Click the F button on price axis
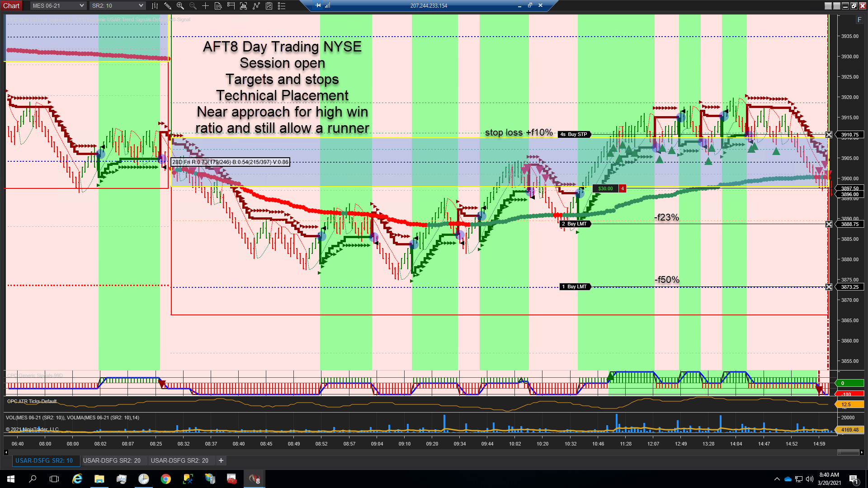Viewport: 868px width, 488px height. (x=859, y=20)
